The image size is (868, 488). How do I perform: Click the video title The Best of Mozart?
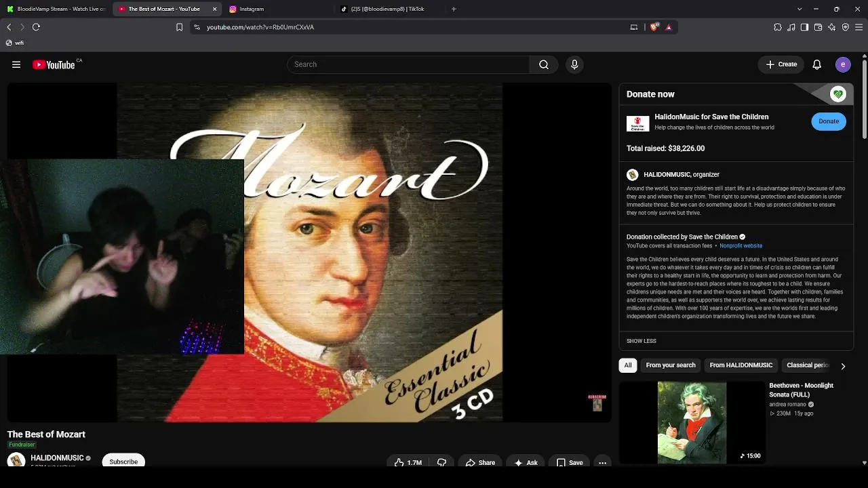(46, 434)
